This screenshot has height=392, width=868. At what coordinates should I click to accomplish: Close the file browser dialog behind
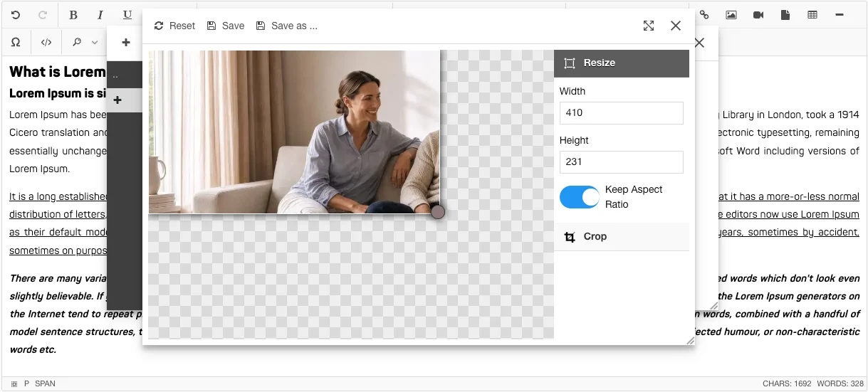[x=699, y=43]
